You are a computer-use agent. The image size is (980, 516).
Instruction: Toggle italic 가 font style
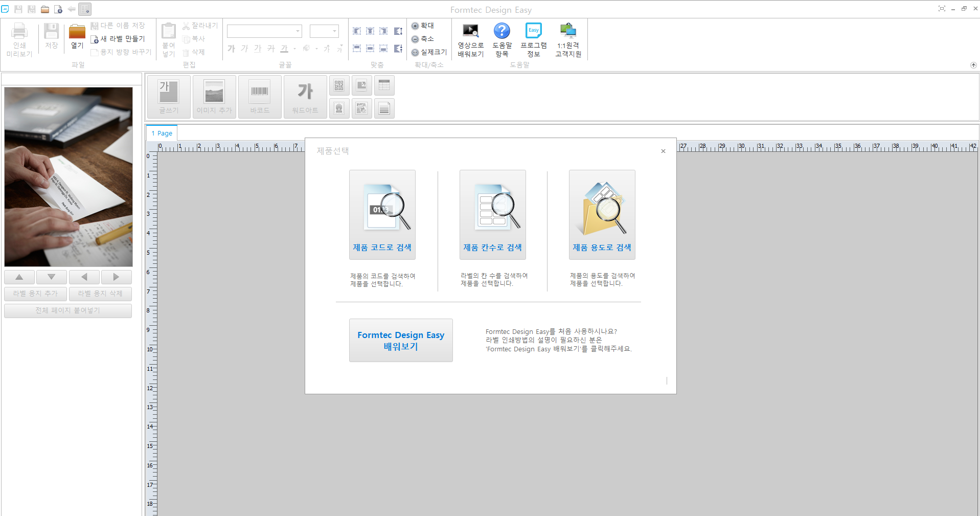tap(244, 49)
